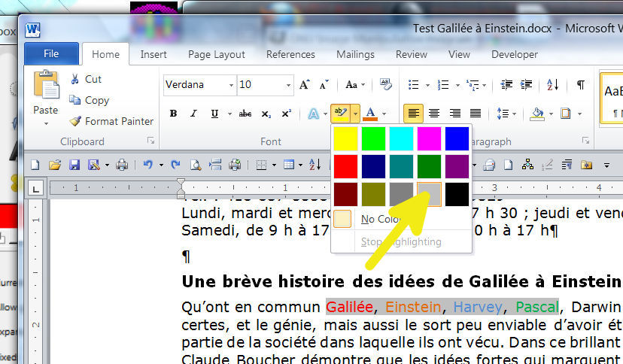The height and width of the screenshot is (364, 623).
Task: Activate the Format Painter
Action: click(111, 121)
